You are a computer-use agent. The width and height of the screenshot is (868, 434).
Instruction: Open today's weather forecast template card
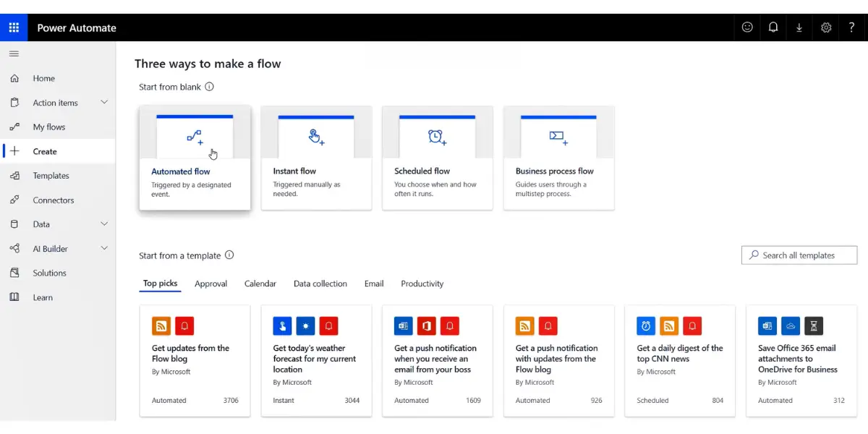[x=316, y=361]
